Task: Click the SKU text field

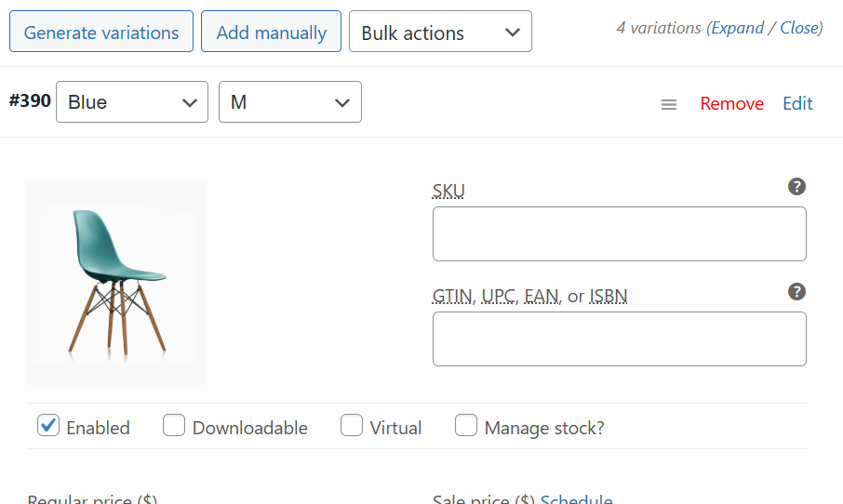Action: 619,233
